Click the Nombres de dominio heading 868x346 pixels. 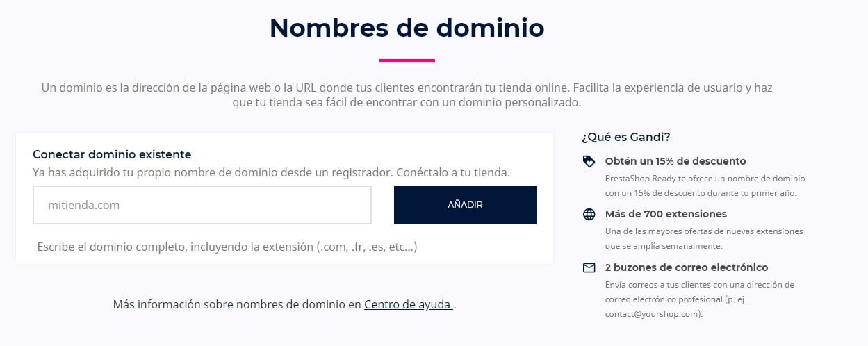point(407,28)
